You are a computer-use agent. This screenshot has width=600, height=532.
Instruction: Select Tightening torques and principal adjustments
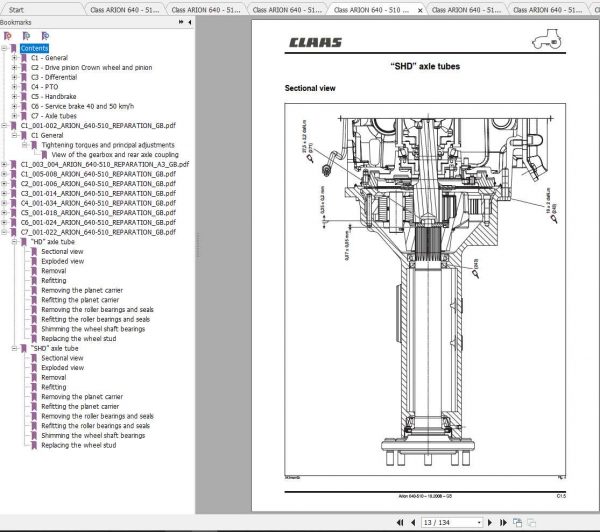pyautogui.click(x=108, y=145)
